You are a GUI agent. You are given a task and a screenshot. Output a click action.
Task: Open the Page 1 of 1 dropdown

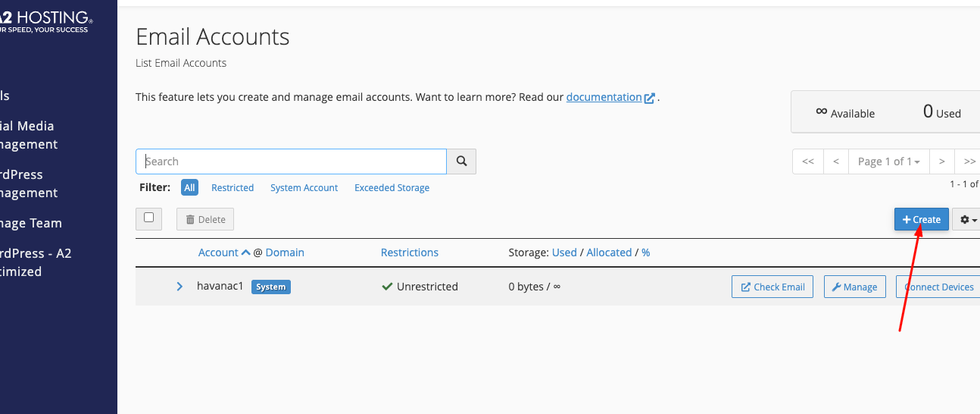888,162
